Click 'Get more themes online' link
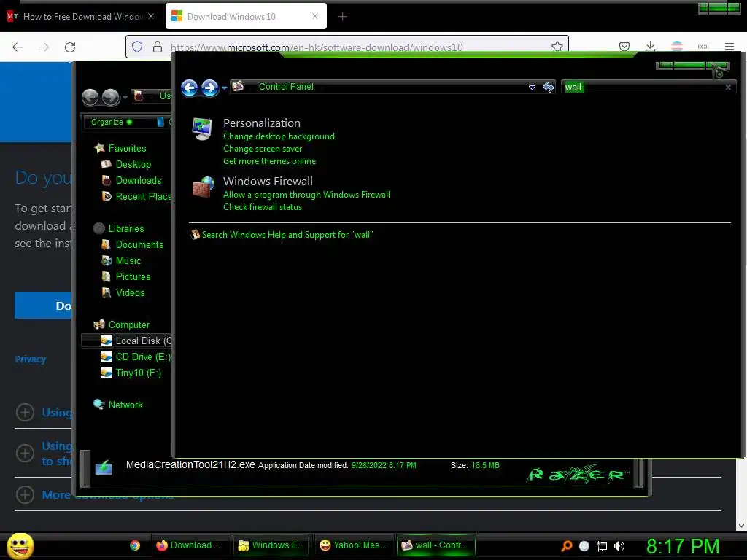This screenshot has height=560, width=747. tap(269, 161)
